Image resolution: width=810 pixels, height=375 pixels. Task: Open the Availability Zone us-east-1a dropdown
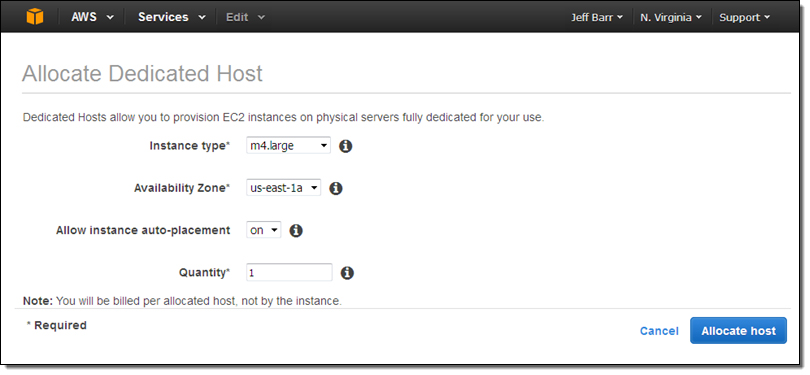[x=283, y=188]
